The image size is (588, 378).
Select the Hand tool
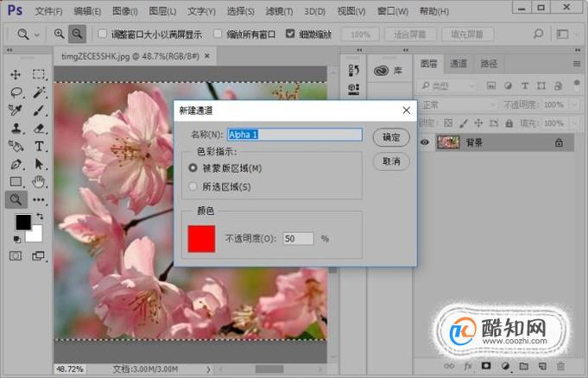pos(38,182)
